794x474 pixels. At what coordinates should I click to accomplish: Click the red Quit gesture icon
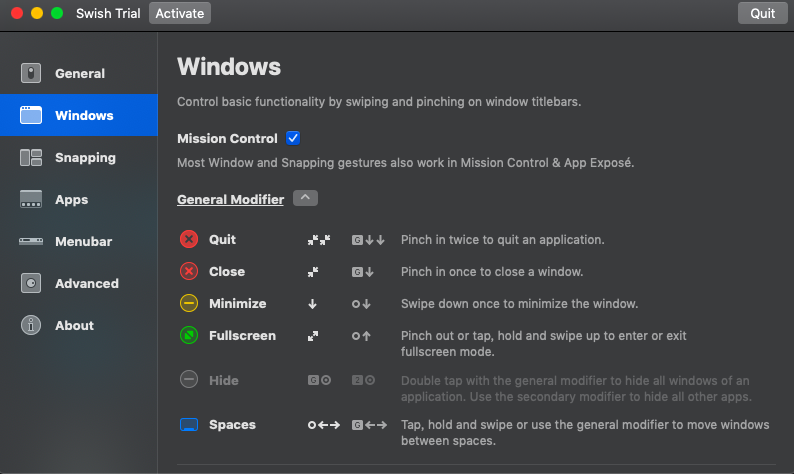pyautogui.click(x=189, y=240)
